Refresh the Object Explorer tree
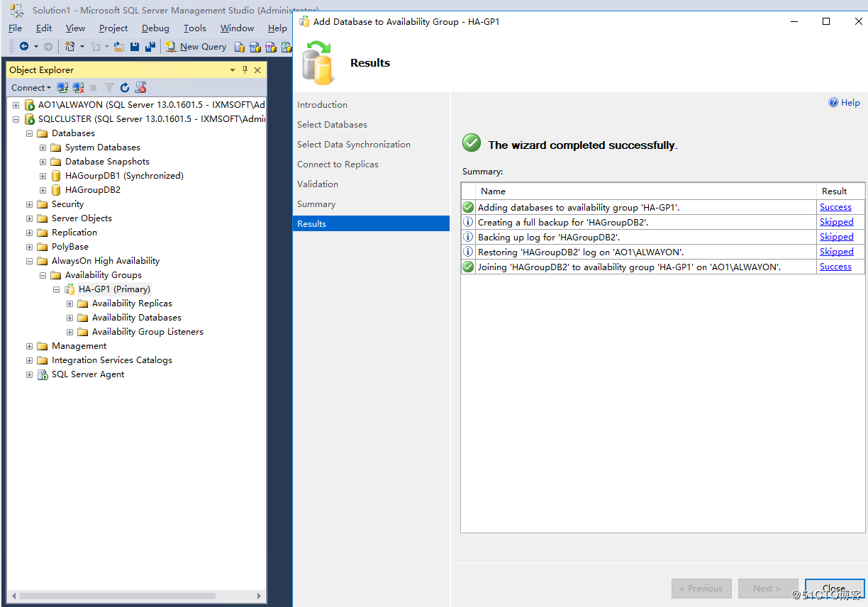This screenshot has width=868, height=607. [x=125, y=87]
